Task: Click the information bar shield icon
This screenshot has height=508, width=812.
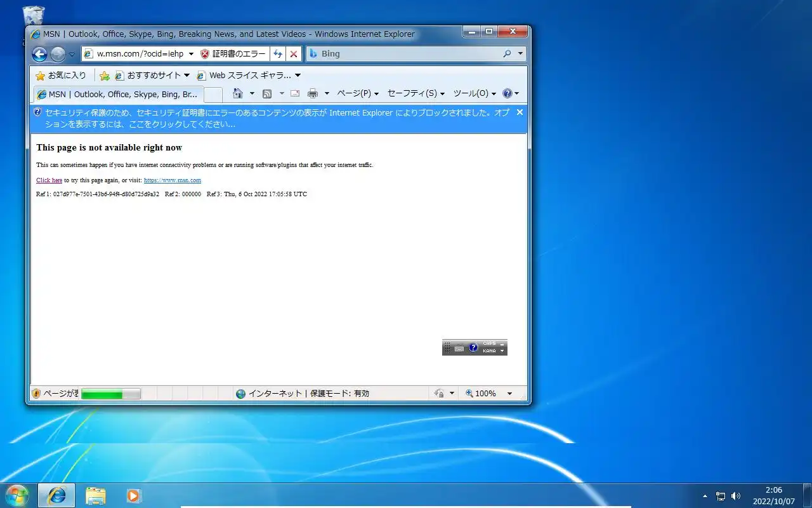Action: tap(37, 112)
